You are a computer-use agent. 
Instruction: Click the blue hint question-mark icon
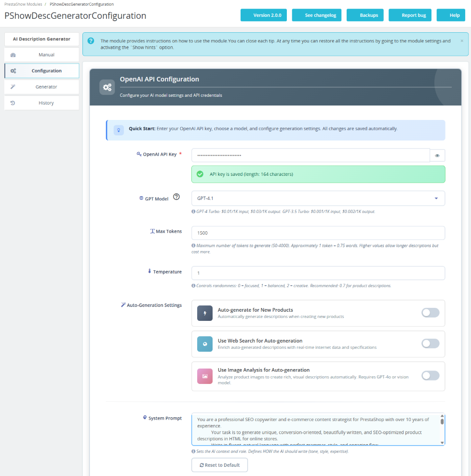[x=91, y=41]
